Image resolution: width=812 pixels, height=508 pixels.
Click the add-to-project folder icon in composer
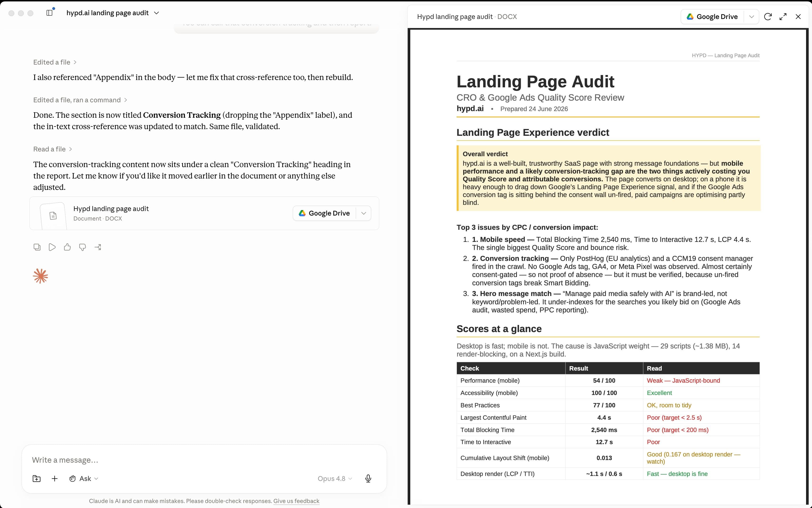pyautogui.click(x=37, y=478)
